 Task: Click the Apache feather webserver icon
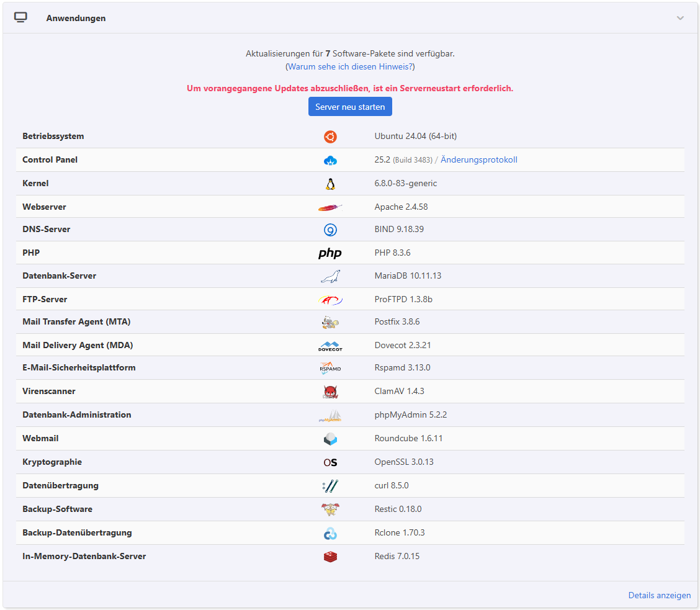pos(330,207)
